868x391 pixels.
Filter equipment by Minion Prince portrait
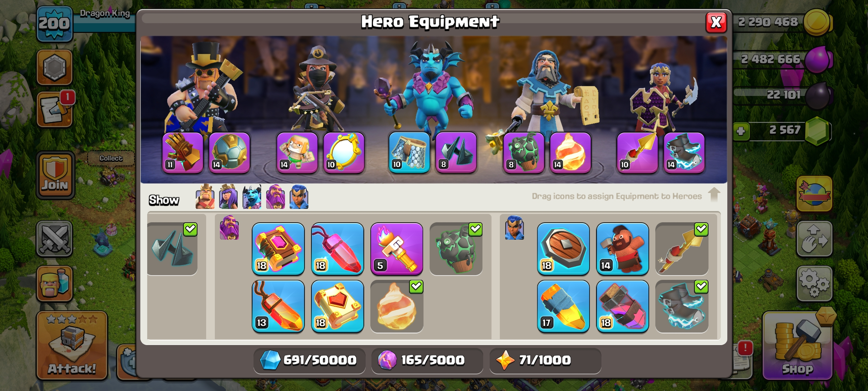pyautogui.click(x=252, y=197)
